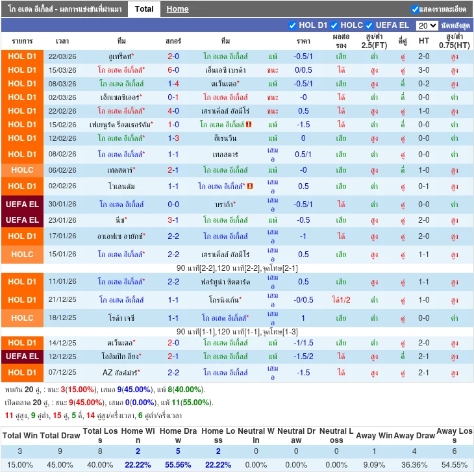Uncheck the HOL D1 league filter
The image size is (474, 476).
pyautogui.click(x=292, y=25)
